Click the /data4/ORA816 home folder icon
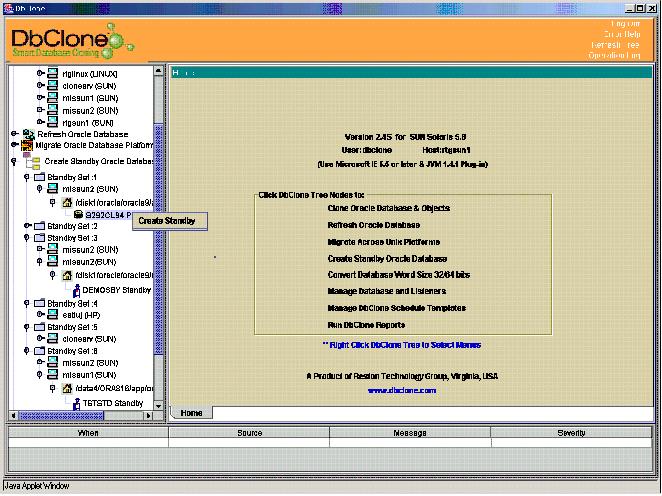Screen dimensions: 662x496 67,388
